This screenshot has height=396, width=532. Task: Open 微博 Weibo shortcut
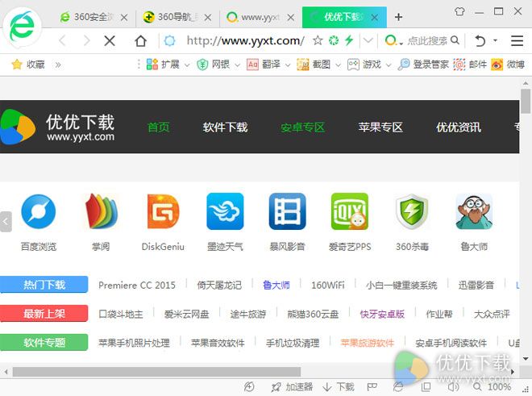click(x=508, y=65)
